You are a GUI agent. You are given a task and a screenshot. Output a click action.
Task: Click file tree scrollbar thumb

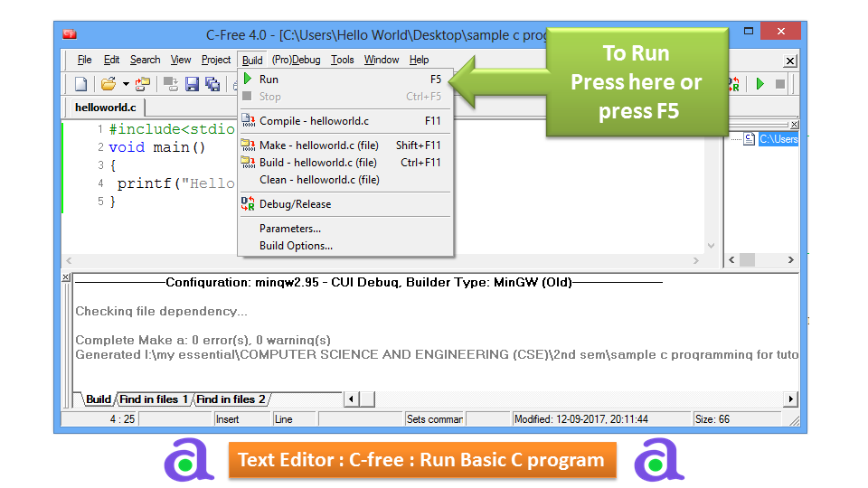[x=748, y=259]
